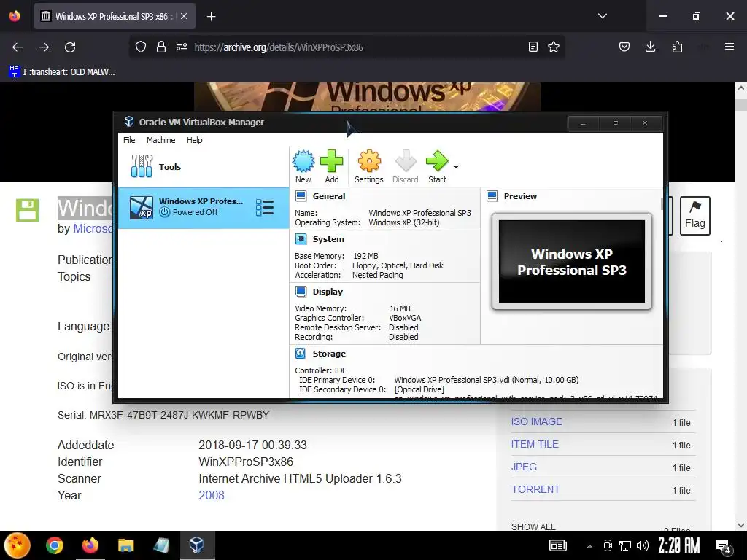Open the TORRENT download link
This screenshot has height=560, width=747.
[x=535, y=489]
